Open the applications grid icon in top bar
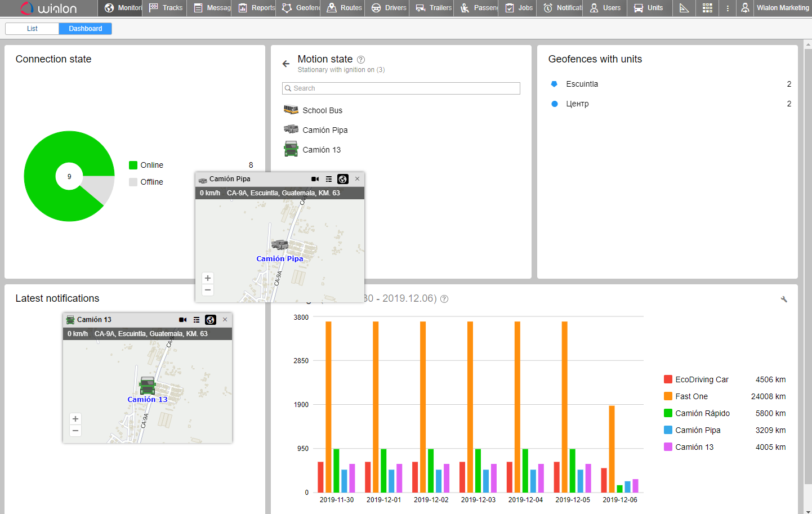Image resolution: width=812 pixels, height=514 pixels. (x=707, y=8)
